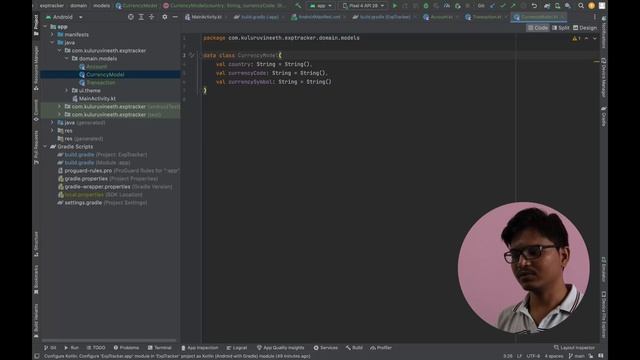Open the Layout Inspector tool window
The image size is (640, 360).
pyautogui.click(x=574, y=348)
